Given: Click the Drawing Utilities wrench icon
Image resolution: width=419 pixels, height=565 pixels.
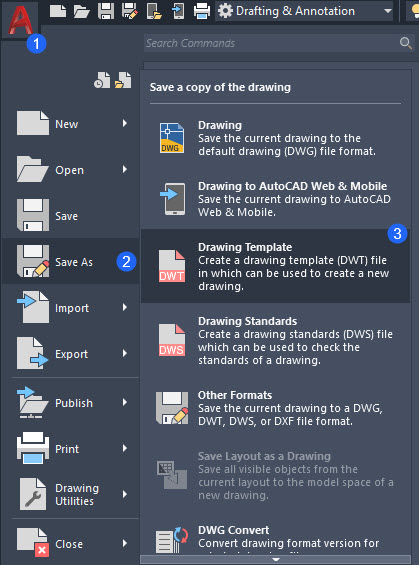Looking at the screenshot, I should coord(32,494).
